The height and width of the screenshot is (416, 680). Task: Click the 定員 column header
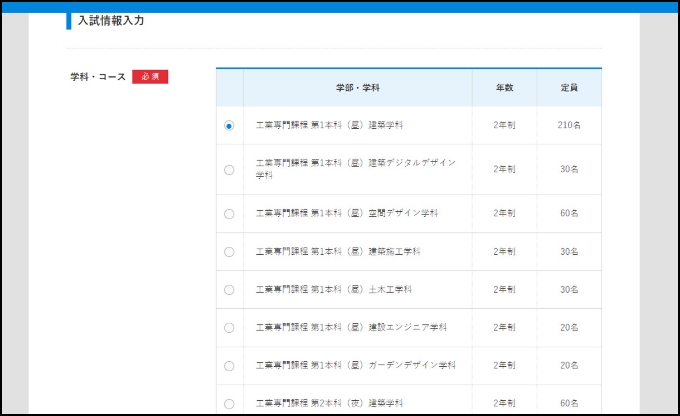pyautogui.click(x=569, y=88)
